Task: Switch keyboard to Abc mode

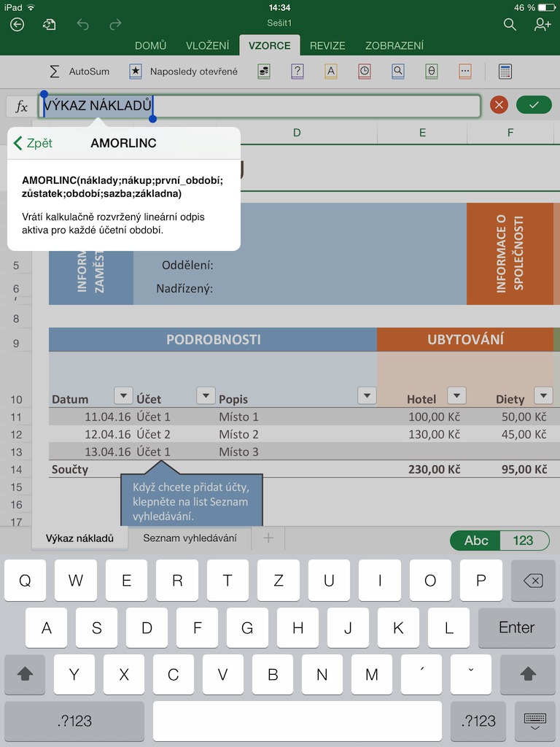Action: [x=475, y=541]
